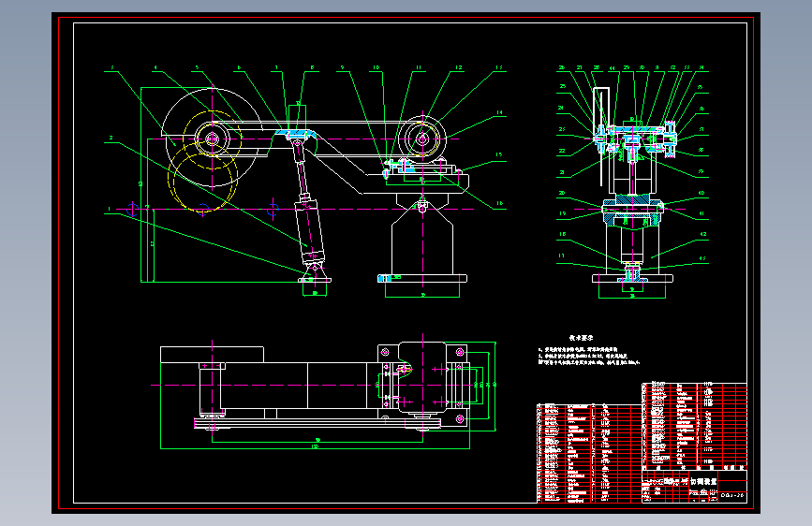This screenshot has height=526, width=812.
Task: Click part callout number 34 above side view
Action: coord(701,67)
